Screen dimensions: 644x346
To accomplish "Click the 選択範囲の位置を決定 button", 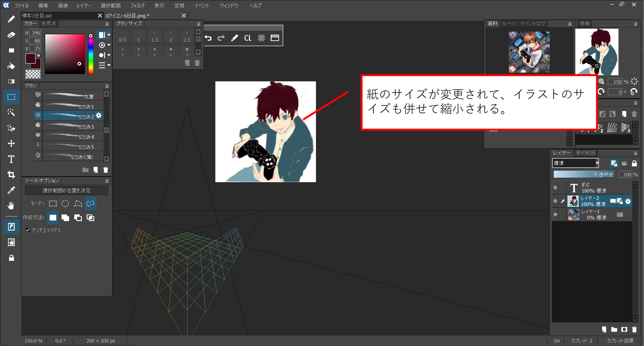I will (66, 190).
